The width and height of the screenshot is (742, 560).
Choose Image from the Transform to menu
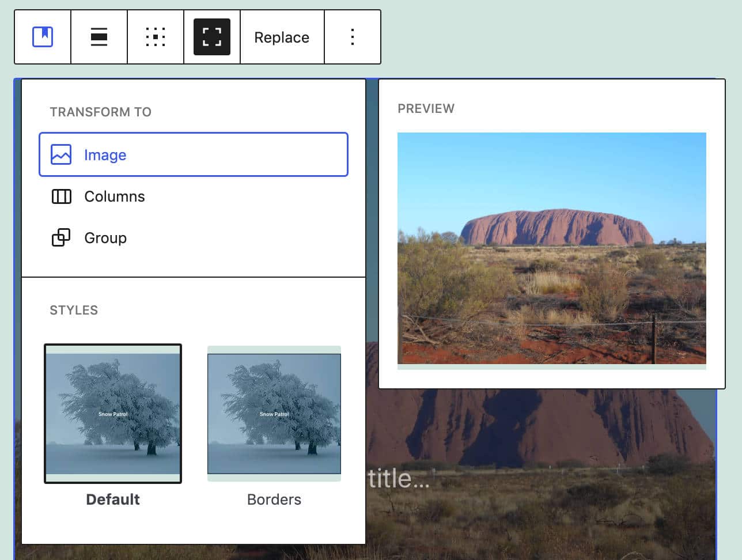tap(105, 154)
